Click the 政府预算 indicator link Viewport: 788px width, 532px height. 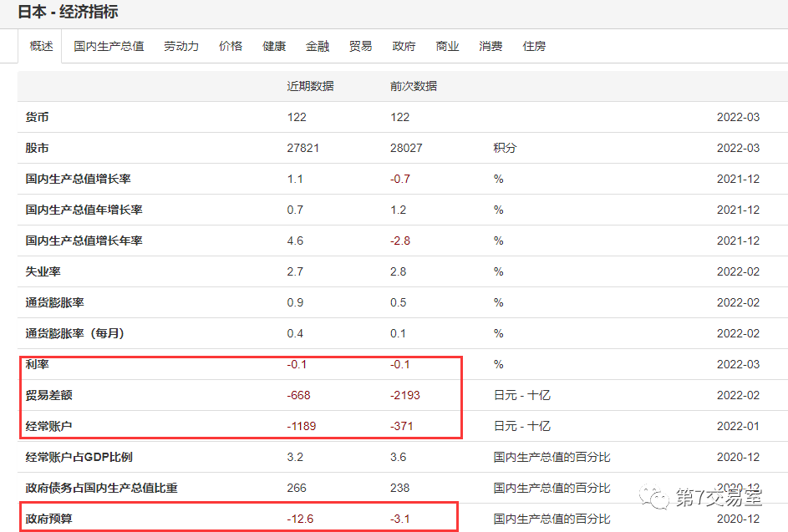click(x=48, y=519)
